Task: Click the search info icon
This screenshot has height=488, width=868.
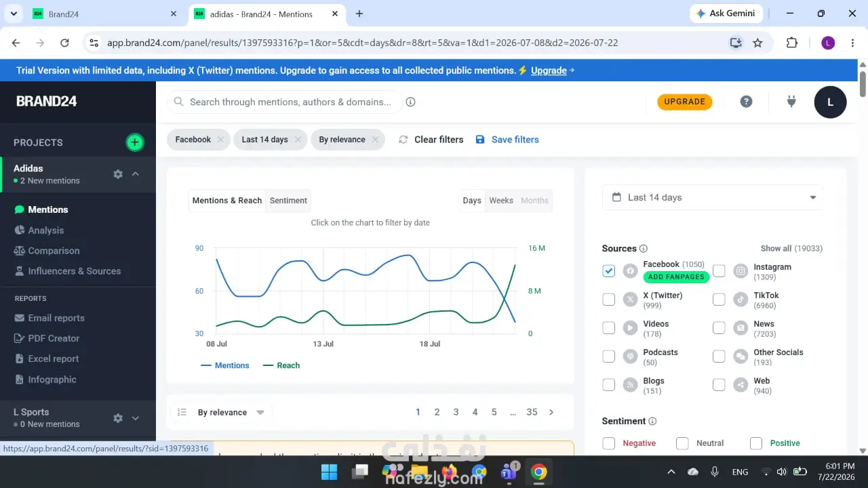Action: (x=410, y=102)
